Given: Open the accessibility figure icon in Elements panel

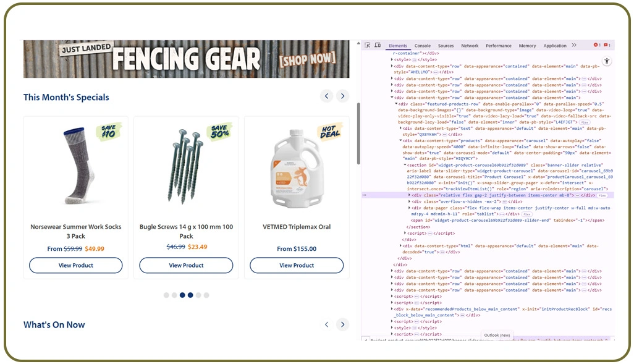Looking at the screenshot, I should pyautogui.click(x=607, y=61).
